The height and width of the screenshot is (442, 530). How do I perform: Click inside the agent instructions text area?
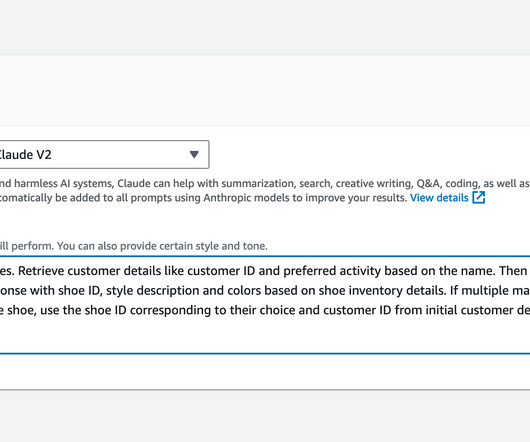click(265, 305)
